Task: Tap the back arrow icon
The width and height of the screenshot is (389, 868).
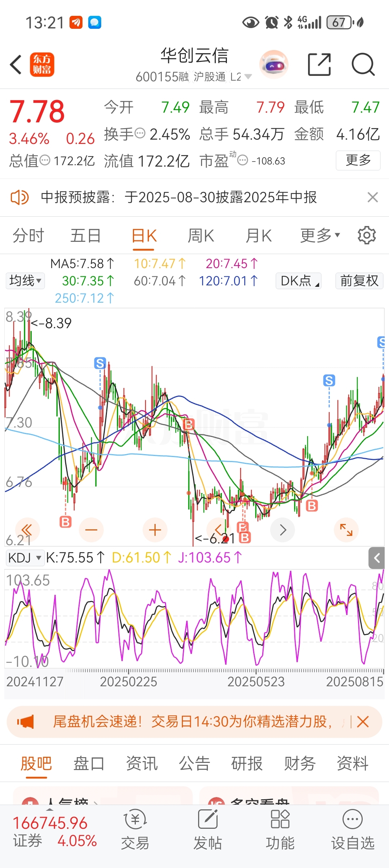Action: 16,65
